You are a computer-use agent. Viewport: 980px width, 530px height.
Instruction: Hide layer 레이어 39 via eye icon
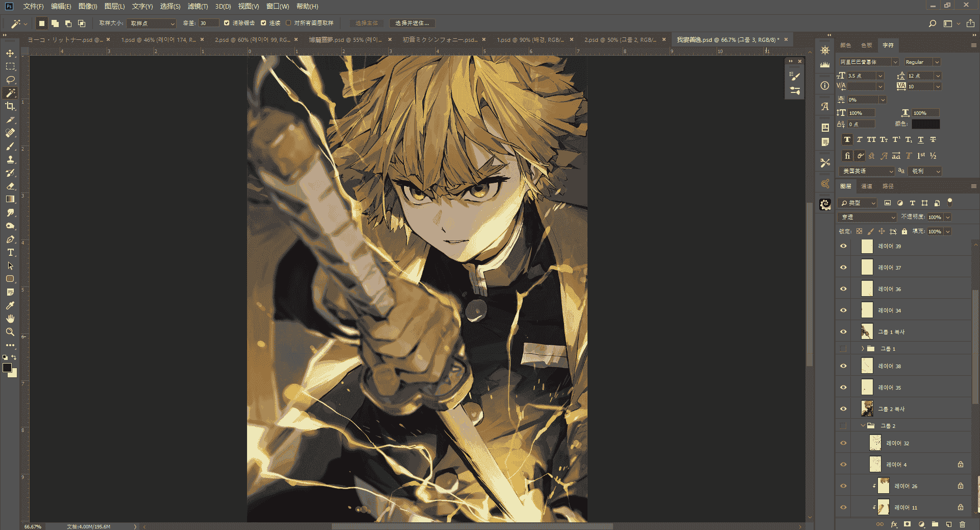pyautogui.click(x=843, y=246)
